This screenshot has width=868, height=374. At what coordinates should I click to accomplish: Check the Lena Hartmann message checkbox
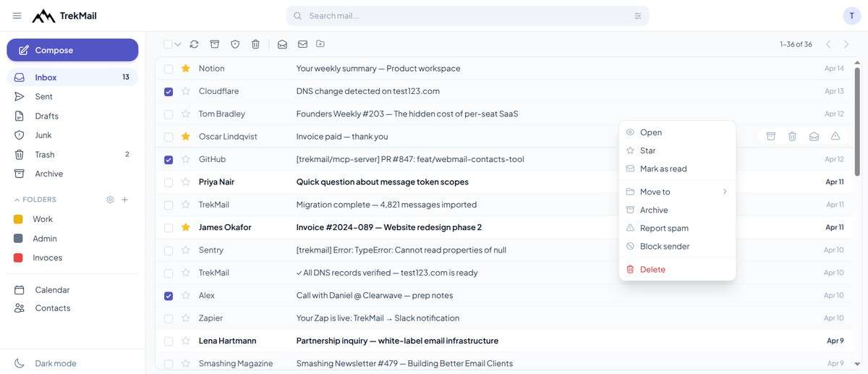tap(169, 341)
